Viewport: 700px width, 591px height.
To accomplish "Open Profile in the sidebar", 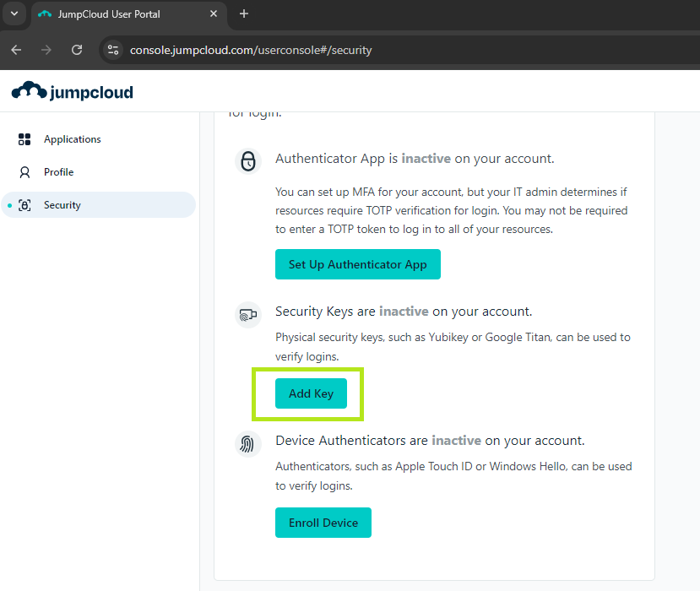I will (x=98, y=172).
